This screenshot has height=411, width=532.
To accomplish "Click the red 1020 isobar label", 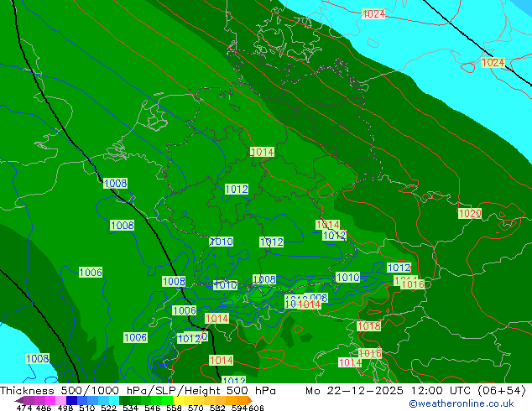I will 470,214.
